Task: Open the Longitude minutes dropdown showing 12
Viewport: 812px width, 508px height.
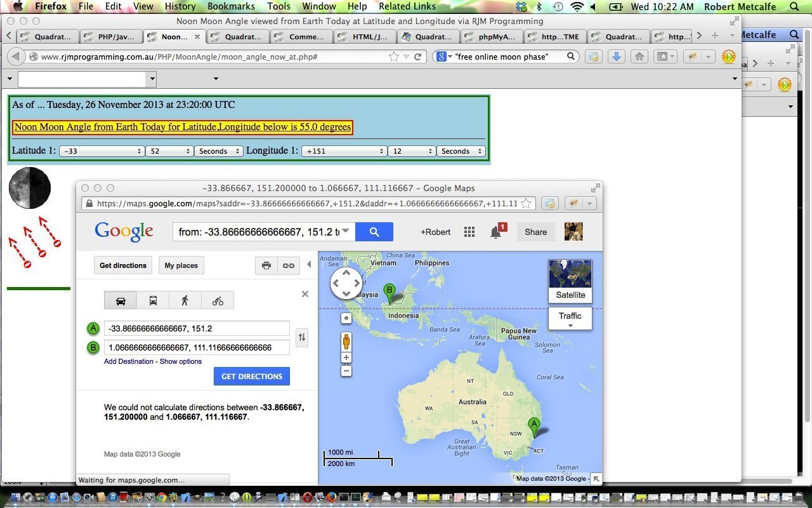Action: [412, 151]
